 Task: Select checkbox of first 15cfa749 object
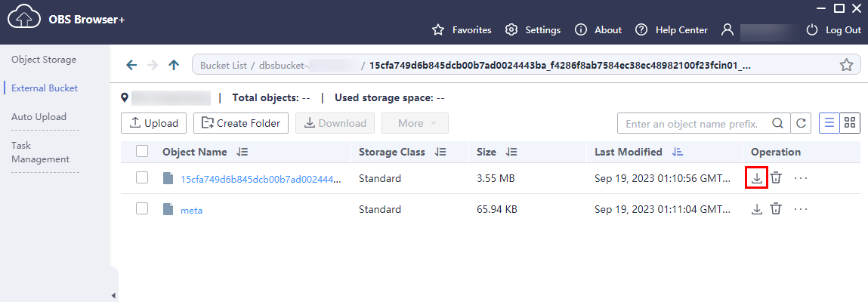142,178
